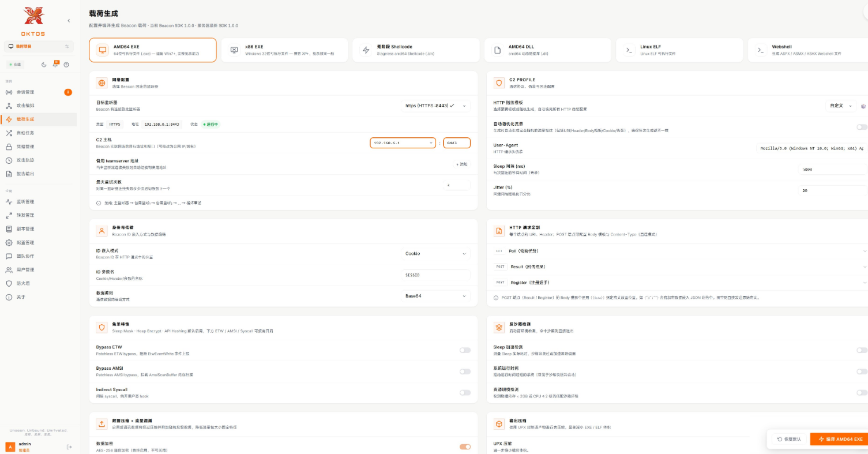
Task: Click the dice randomize icon beside 自定义
Action: click(863, 106)
